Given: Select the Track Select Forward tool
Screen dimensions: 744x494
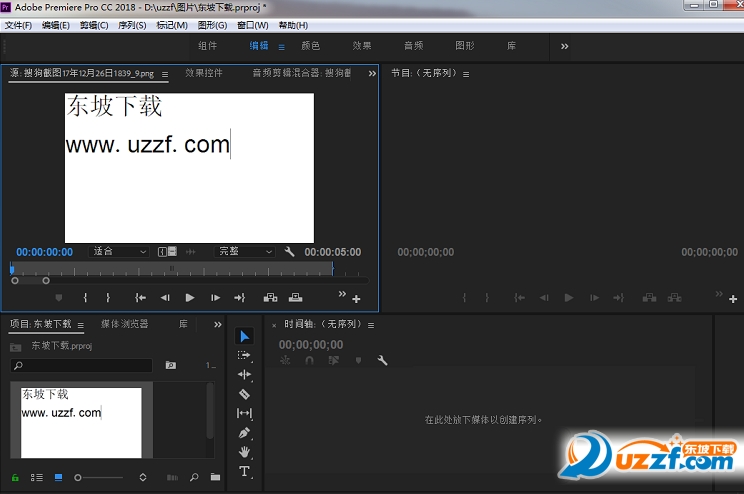Looking at the screenshot, I should click(x=244, y=355).
